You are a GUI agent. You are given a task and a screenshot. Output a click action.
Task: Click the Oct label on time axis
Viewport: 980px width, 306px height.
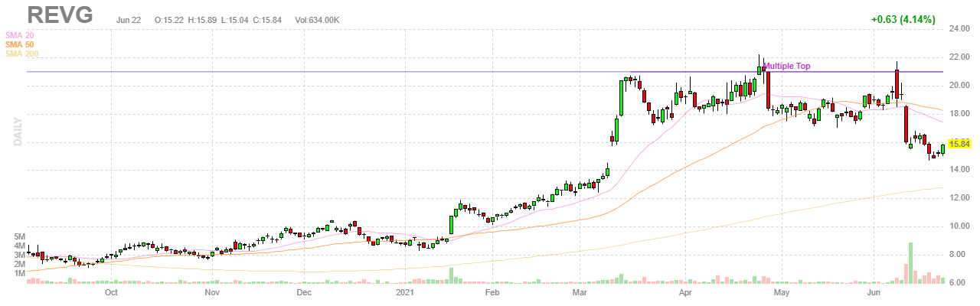[110, 292]
